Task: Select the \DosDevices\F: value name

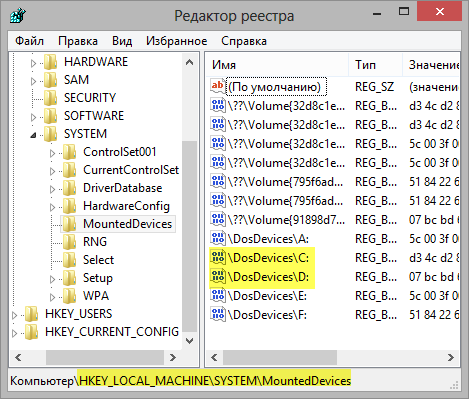Action: point(267,315)
